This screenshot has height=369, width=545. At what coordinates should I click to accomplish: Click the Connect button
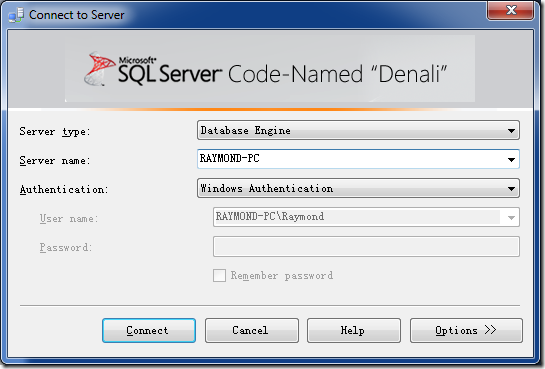tap(149, 330)
